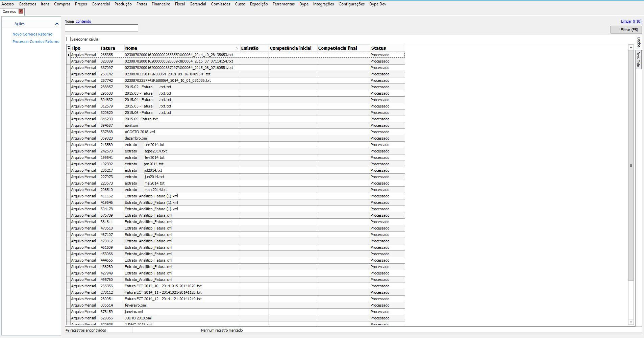Close the Correios tab with red X
The image size is (644, 338).
pyautogui.click(x=21, y=11)
